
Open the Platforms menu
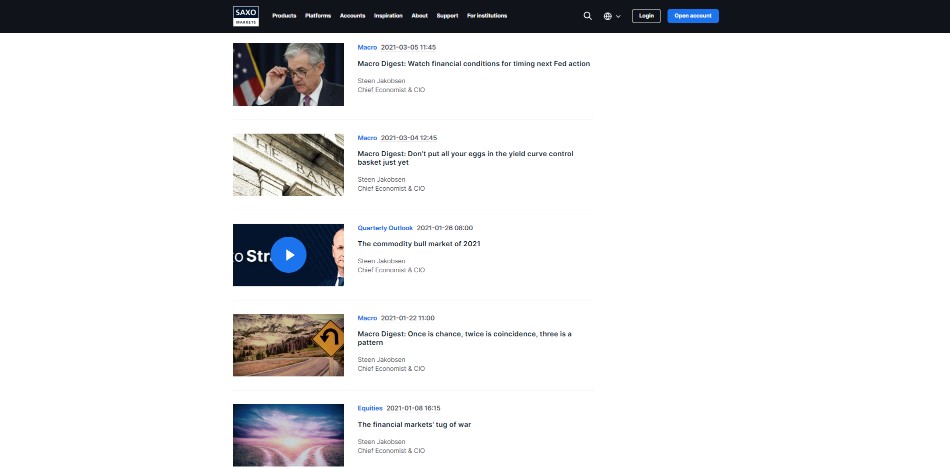(318, 16)
